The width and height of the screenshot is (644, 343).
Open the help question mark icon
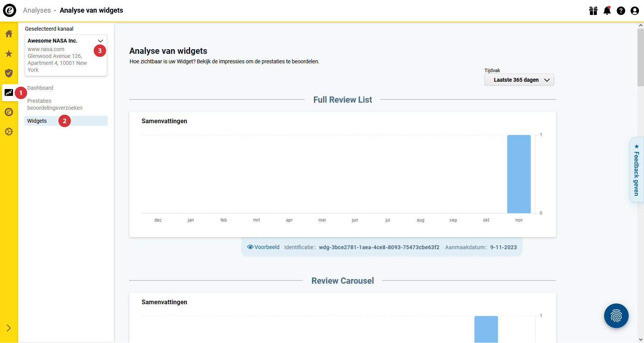click(621, 11)
